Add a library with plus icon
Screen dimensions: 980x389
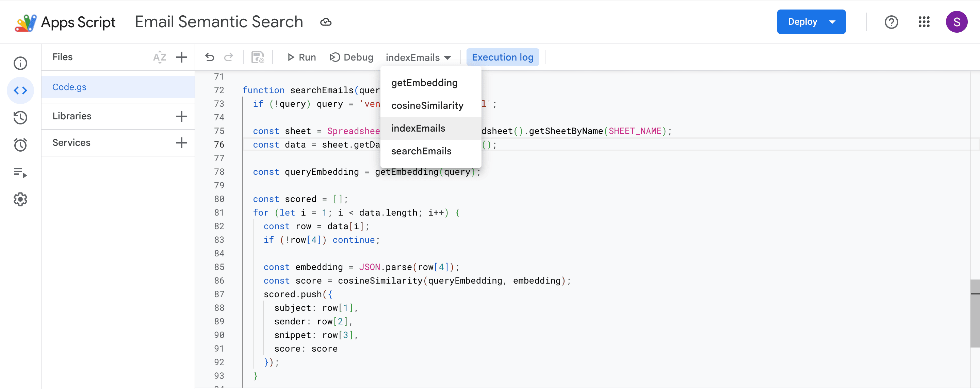pyautogui.click(x=182, y=116)
